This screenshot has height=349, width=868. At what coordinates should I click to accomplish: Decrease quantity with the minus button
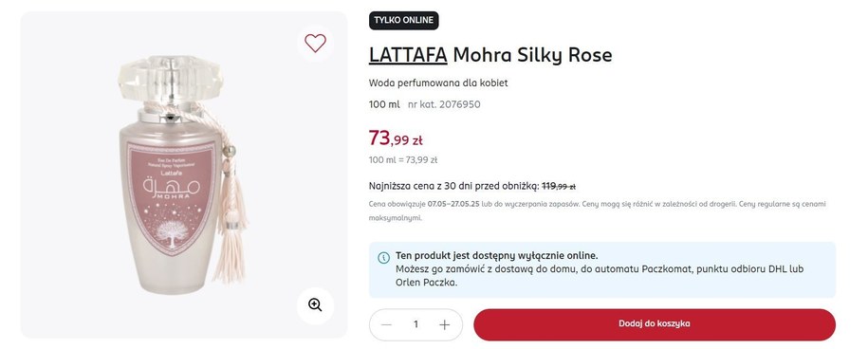(x=386, y=324)
